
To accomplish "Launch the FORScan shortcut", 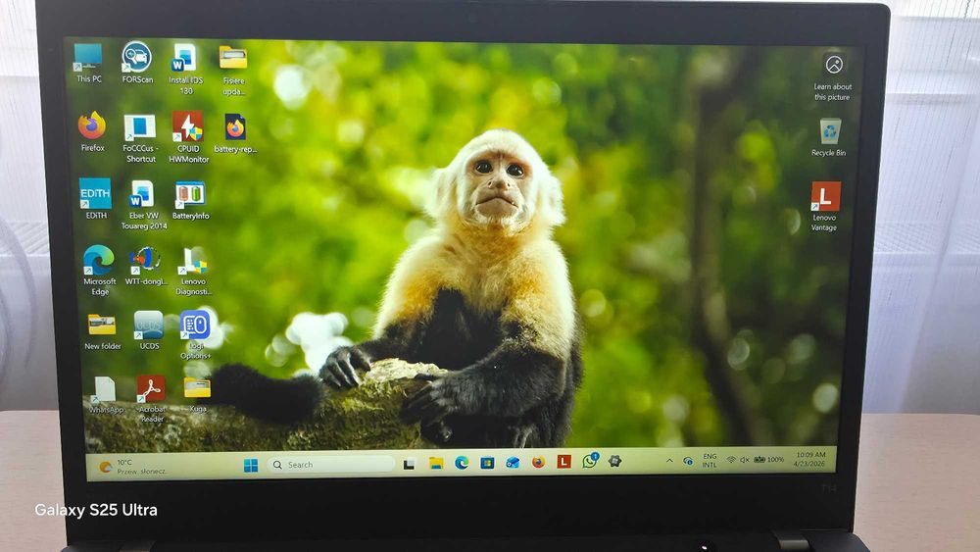I will (137, 63).
